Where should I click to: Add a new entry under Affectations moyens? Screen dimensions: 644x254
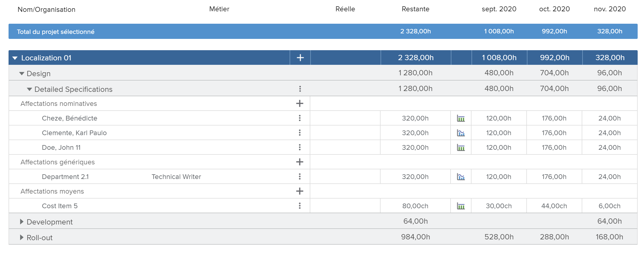(x=300, y=191)
